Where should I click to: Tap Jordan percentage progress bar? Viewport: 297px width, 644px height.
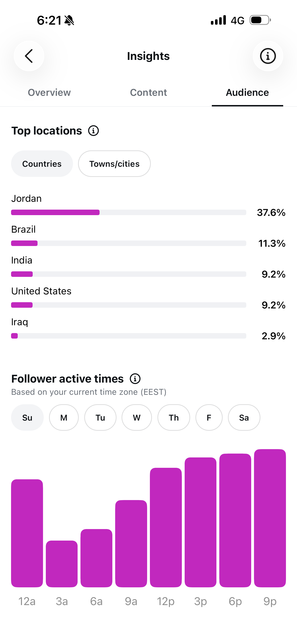pos(129,213)
